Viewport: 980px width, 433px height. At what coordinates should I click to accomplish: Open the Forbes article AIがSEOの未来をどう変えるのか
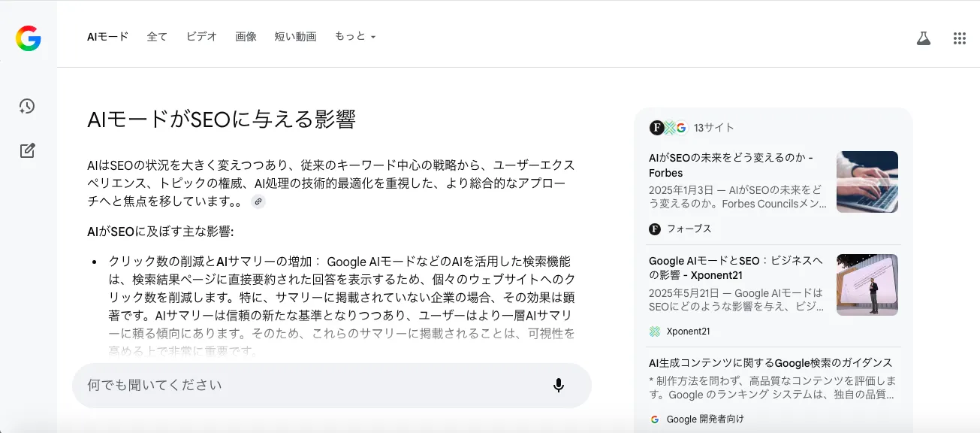point(731,165)
